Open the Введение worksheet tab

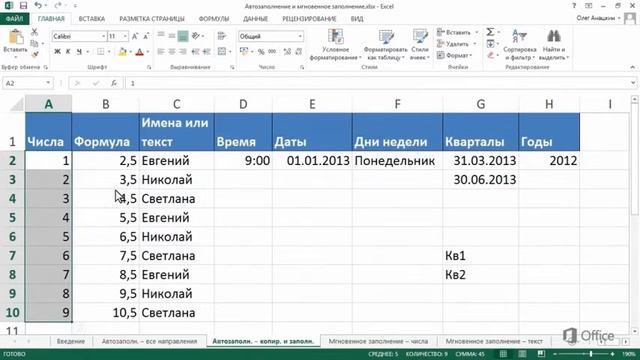click(x=71, y=341)
